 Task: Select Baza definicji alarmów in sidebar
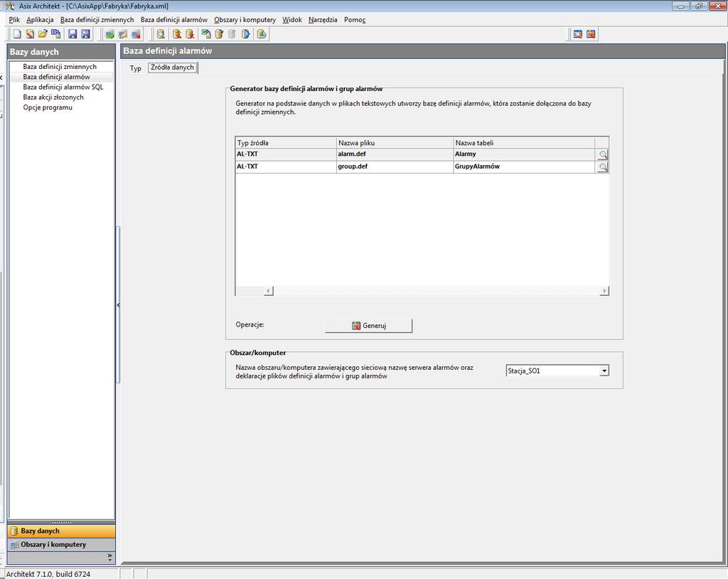tap(57, 77)
